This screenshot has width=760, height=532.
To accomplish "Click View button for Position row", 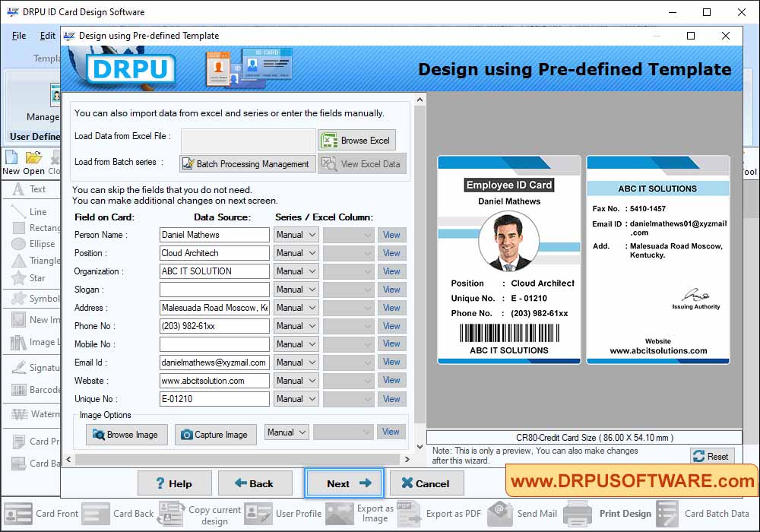I will pyautogui.click(x=391, y=253).
